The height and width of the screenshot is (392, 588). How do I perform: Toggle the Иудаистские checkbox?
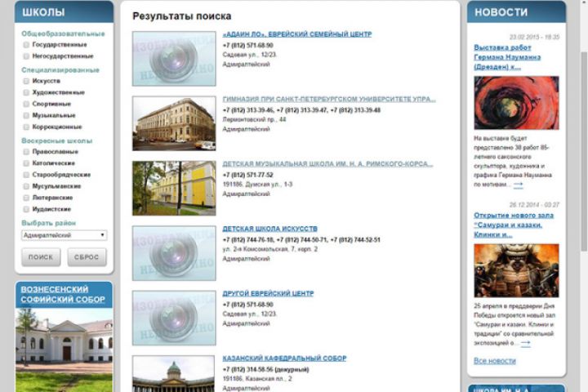pyautogui.click(x=26, y=209)
